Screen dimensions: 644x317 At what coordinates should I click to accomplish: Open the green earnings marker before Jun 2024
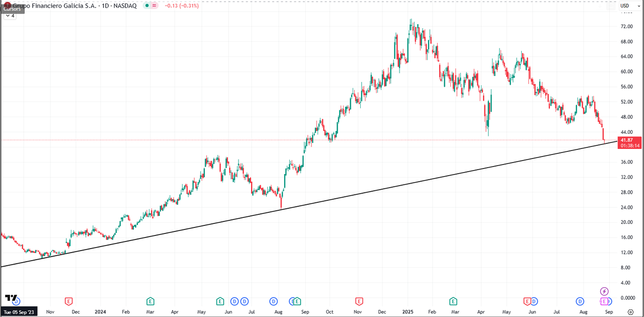220,301
